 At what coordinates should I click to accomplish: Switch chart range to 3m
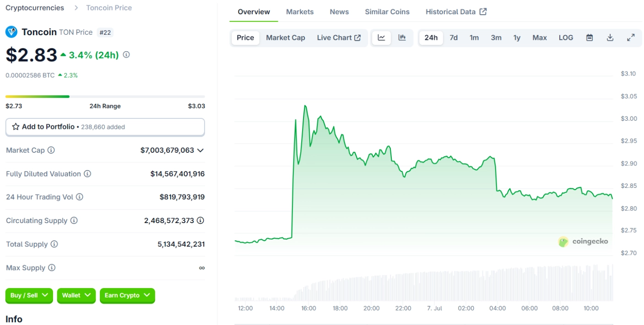[x=496, y=38]
